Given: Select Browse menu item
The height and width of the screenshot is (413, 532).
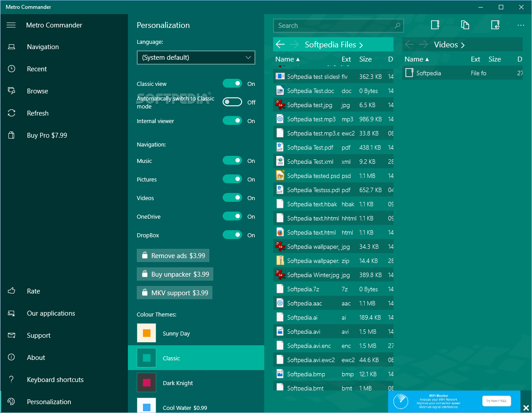Looking at the screenshot, I should [64, 91].
